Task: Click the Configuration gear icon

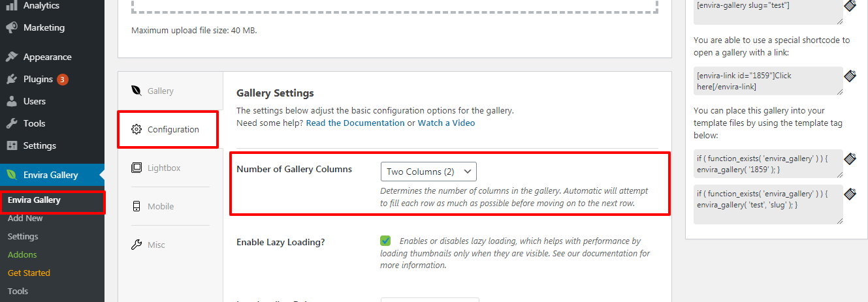Action: (x=137, y=129)
